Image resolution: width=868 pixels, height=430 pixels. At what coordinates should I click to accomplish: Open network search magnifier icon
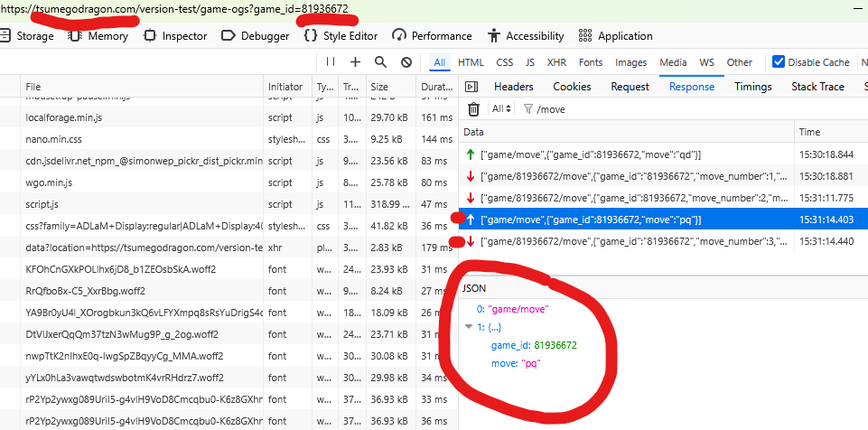tap(380, 62)
